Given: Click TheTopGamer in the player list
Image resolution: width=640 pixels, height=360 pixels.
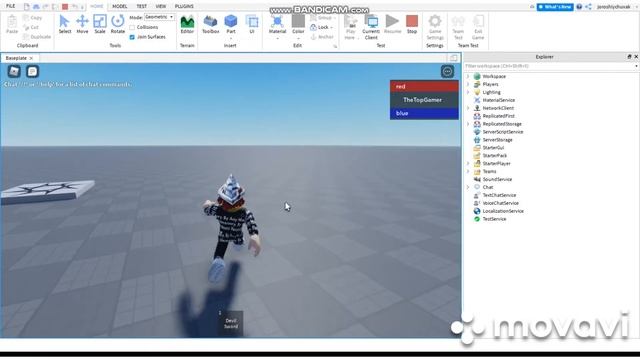Looking at the screenshot, I should coord(424,100).
